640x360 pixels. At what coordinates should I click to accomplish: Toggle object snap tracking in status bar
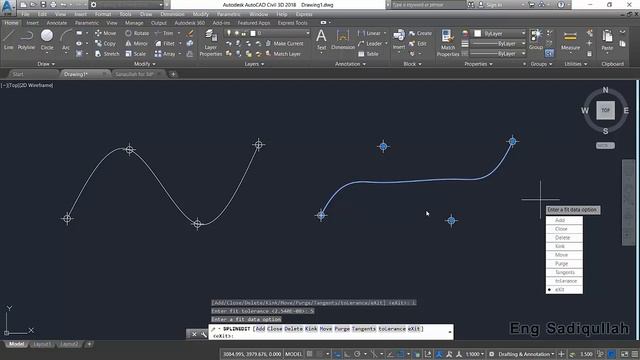pos(390,354)
